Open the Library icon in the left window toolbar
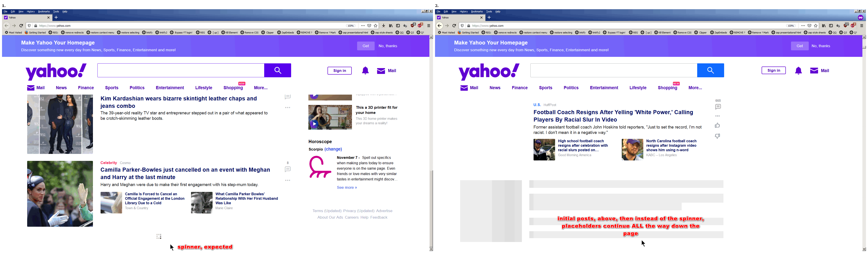Screen dimensions: 868x253 coord(391,26)
